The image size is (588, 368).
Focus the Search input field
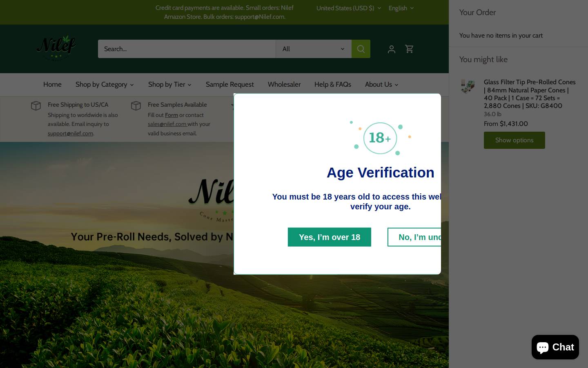(187, 49)
